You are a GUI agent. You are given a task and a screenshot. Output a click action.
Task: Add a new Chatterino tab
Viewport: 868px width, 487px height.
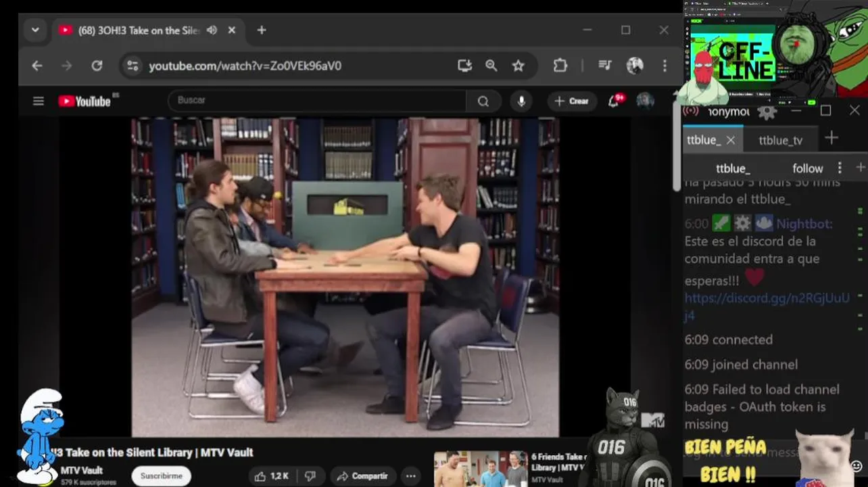click(x=831, y=138)
